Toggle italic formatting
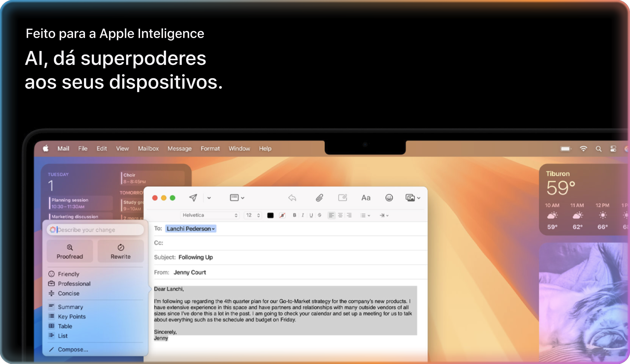Viewport: 630px width, 364px height. click(303, 215)
